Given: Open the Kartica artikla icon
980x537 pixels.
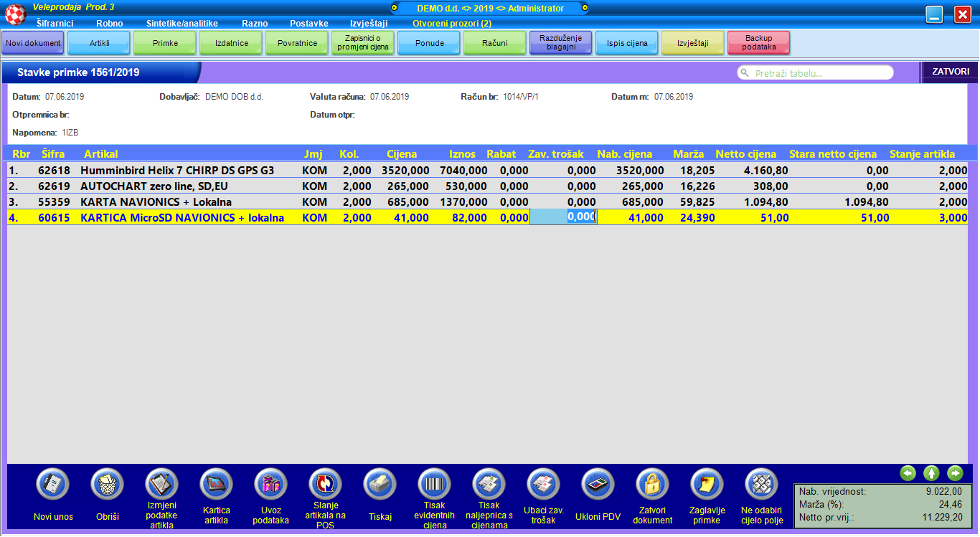Looking at the screenshot, I should (217, 485).
